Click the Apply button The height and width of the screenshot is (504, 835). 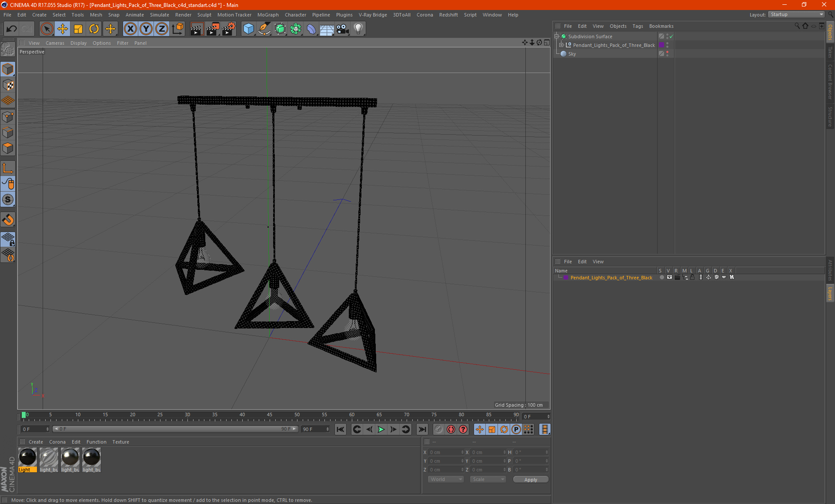click(531, 480)
